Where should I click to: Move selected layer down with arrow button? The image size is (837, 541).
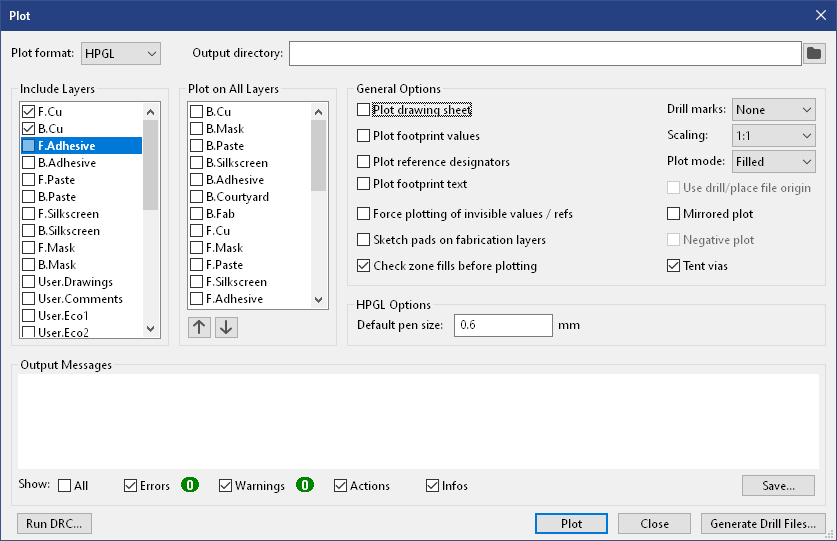[226, 328]
